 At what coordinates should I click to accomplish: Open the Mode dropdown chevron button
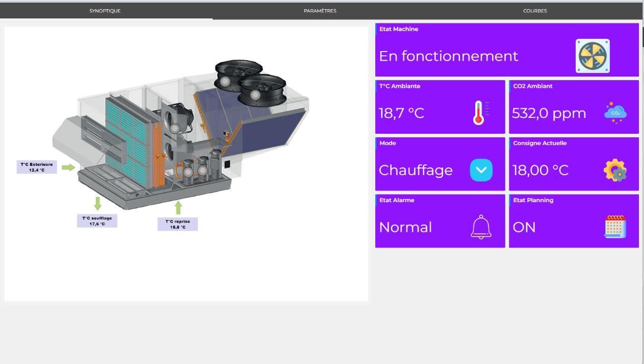(481, 170)
